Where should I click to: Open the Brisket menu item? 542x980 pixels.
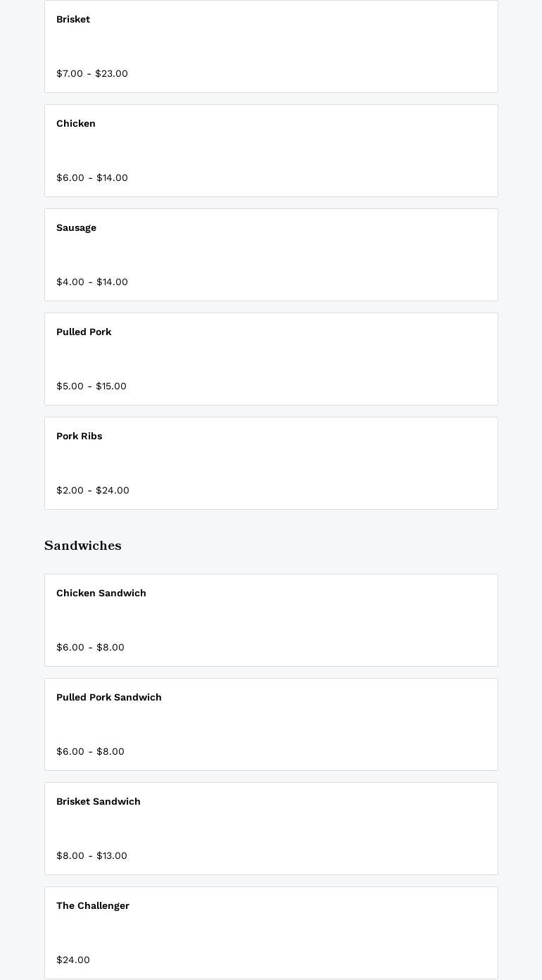tap(73, 20)
